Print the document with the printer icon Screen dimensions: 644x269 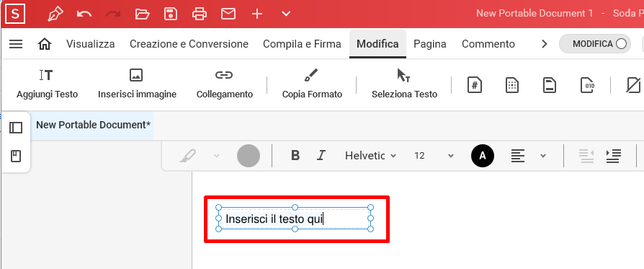[x=200, y=14]
